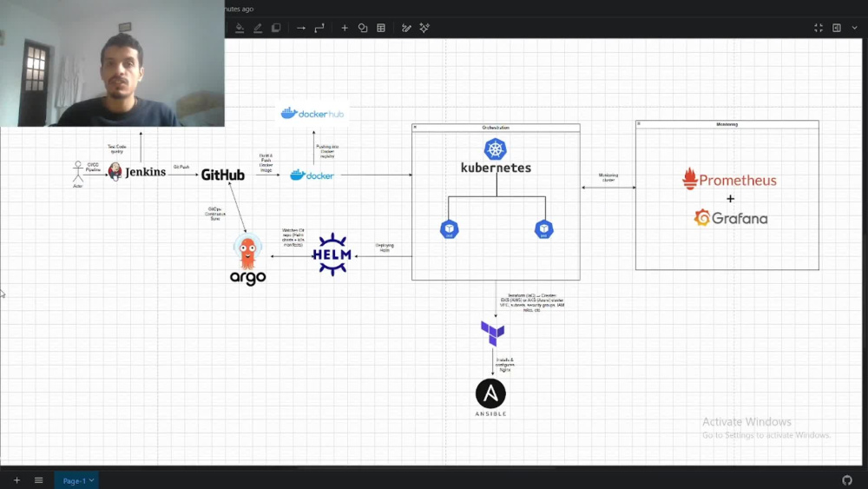Select the Monitoring container title
868x489 pixels.
tap(727, 124)
